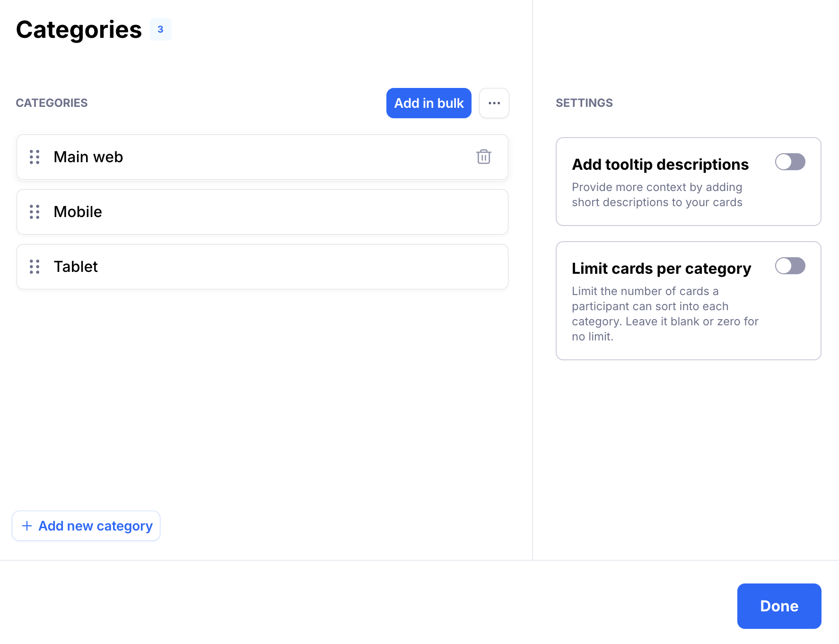The width and height of the screenshot is (839, 644).
Task: Click Add new category
Action: click(86, 526)
